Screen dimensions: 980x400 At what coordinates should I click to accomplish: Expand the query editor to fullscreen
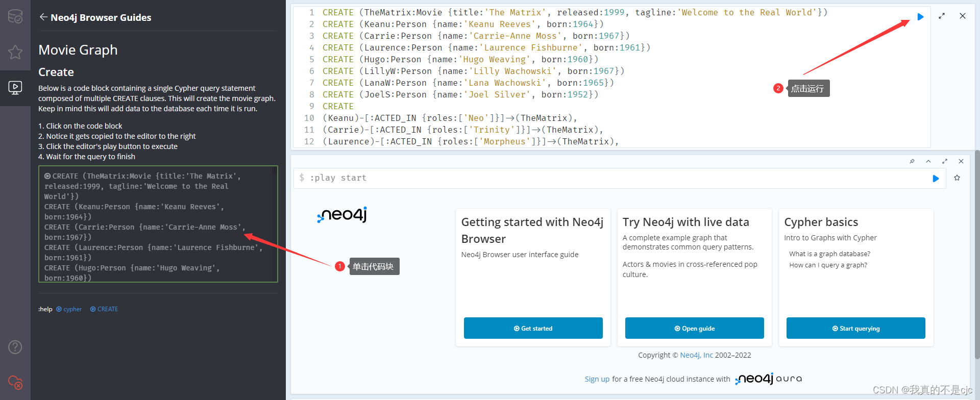coord(942,16)
